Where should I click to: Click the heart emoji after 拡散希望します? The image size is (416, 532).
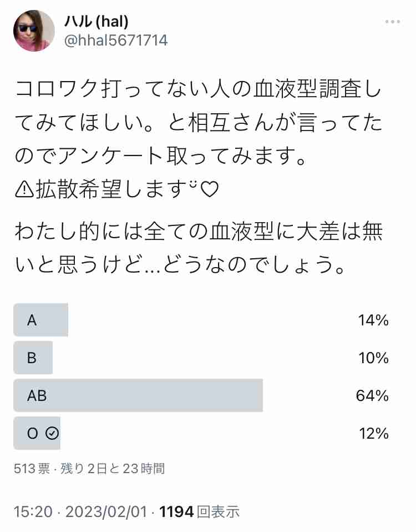pos(209,189)
